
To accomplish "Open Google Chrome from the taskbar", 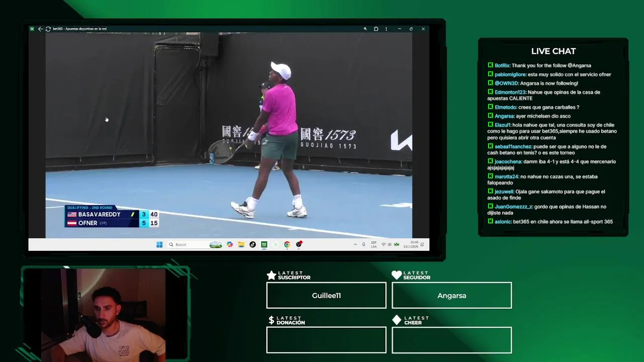I will click(287, 244).
